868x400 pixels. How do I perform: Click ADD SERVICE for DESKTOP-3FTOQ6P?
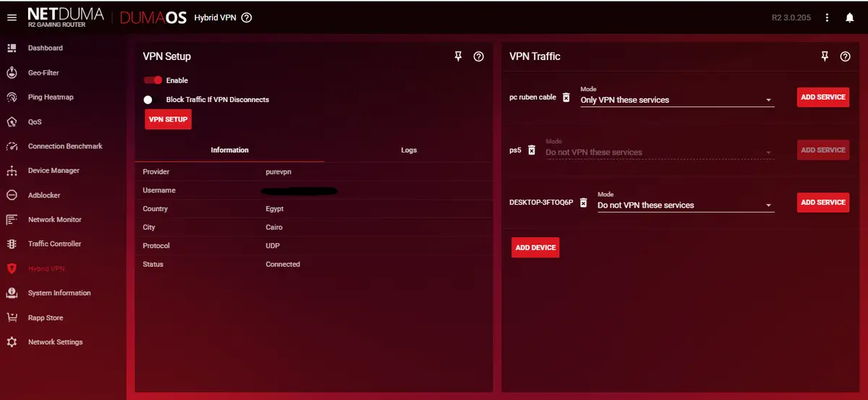823,203
